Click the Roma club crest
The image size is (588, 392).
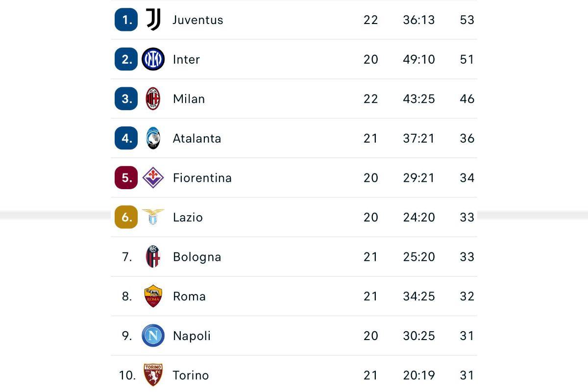[x=153, y=296]
